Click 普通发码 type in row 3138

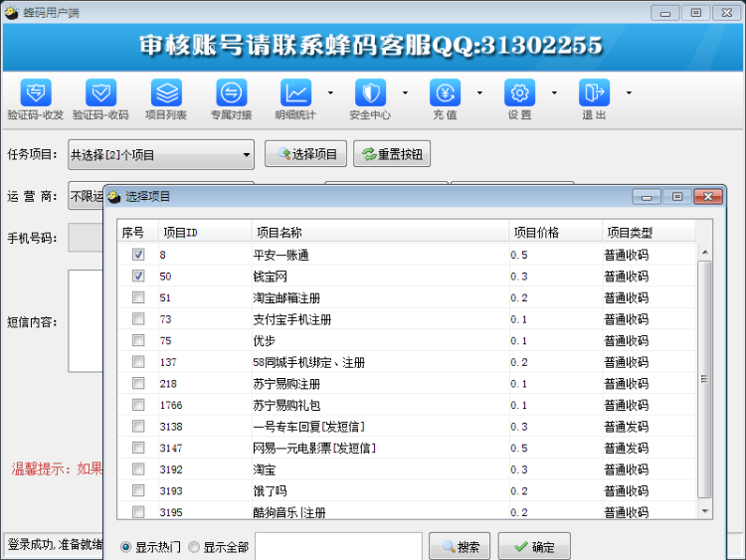point(626,427)
